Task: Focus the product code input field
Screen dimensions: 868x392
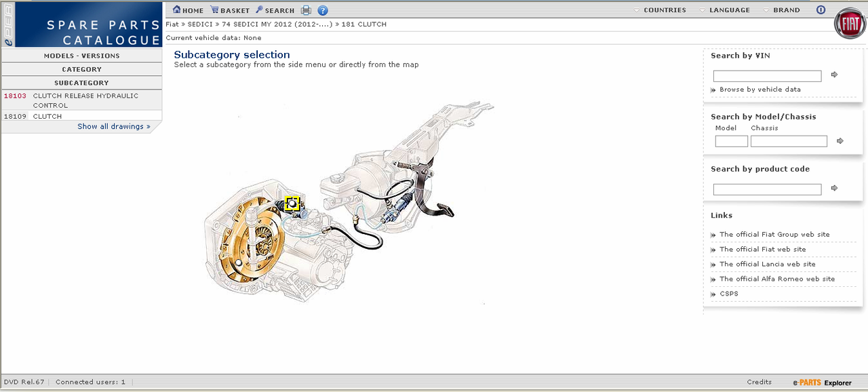Action: point(767,189)
